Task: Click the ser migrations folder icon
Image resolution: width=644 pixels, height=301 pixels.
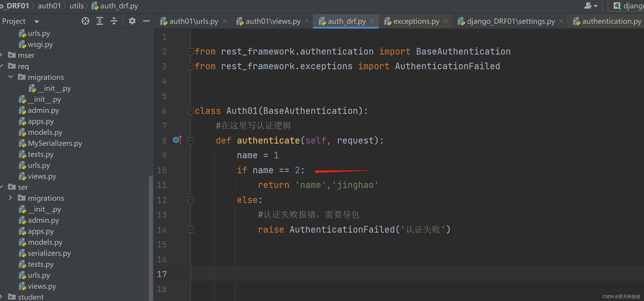Action: 22,198
